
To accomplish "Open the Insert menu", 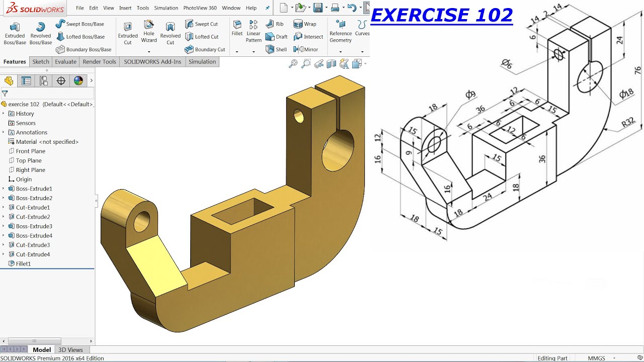I will point(125,8).
